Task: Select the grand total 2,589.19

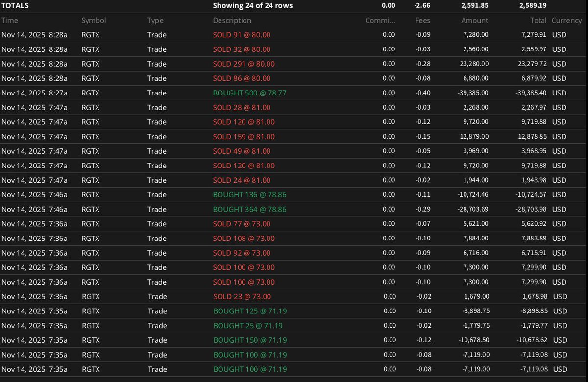Action: pyautogui.click(x=533, y=6)
